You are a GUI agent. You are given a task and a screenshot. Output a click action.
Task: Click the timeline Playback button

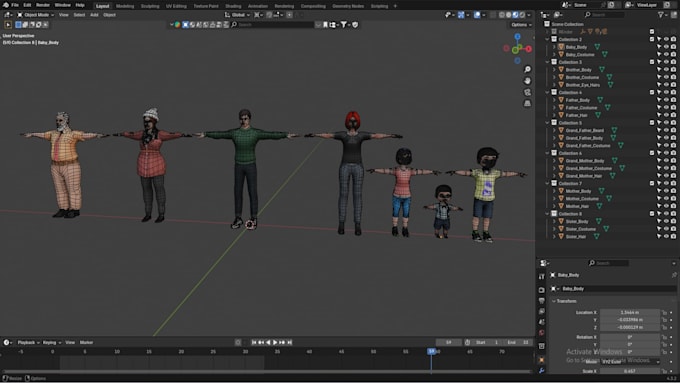[28, 342]
